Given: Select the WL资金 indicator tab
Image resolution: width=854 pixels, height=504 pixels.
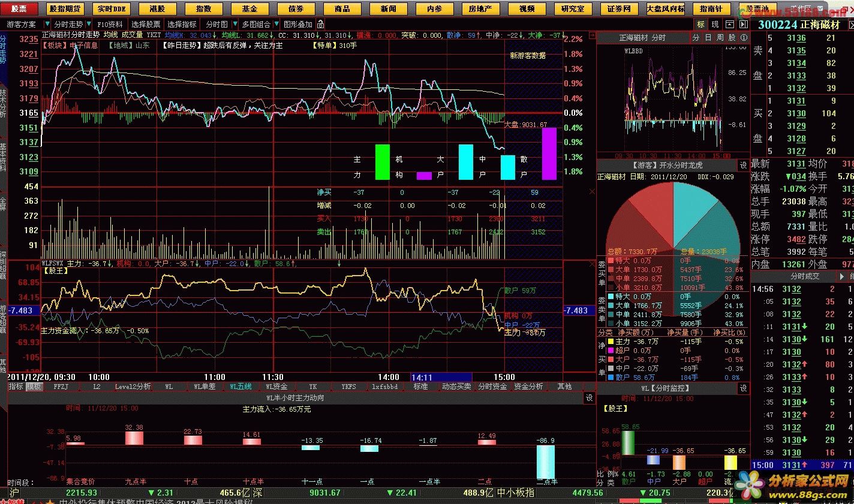Looking at the screenshot, I should (x=276, y=387).
